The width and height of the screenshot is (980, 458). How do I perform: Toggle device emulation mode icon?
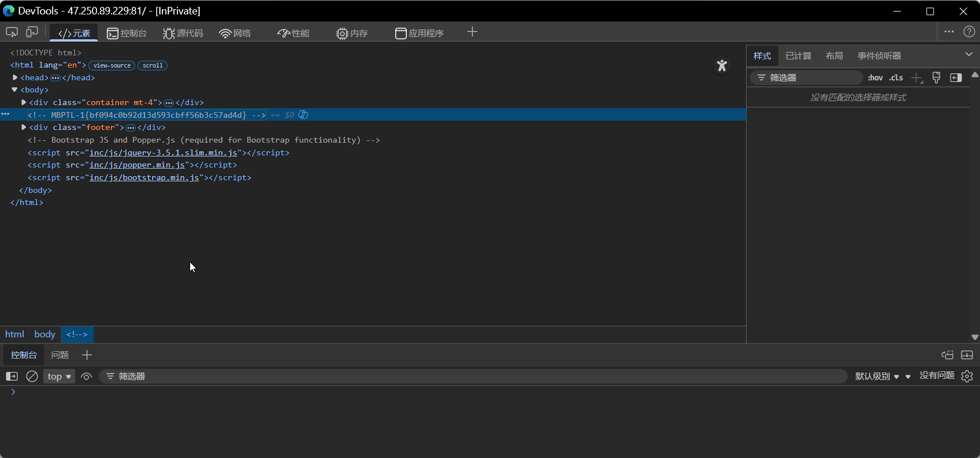32,32
